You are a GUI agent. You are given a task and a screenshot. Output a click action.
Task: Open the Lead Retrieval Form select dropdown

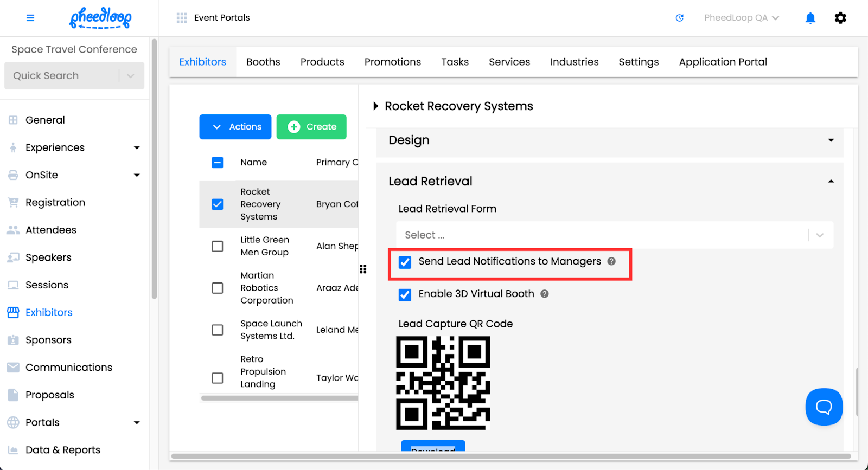pyautogui.click(x=615, y=235)
